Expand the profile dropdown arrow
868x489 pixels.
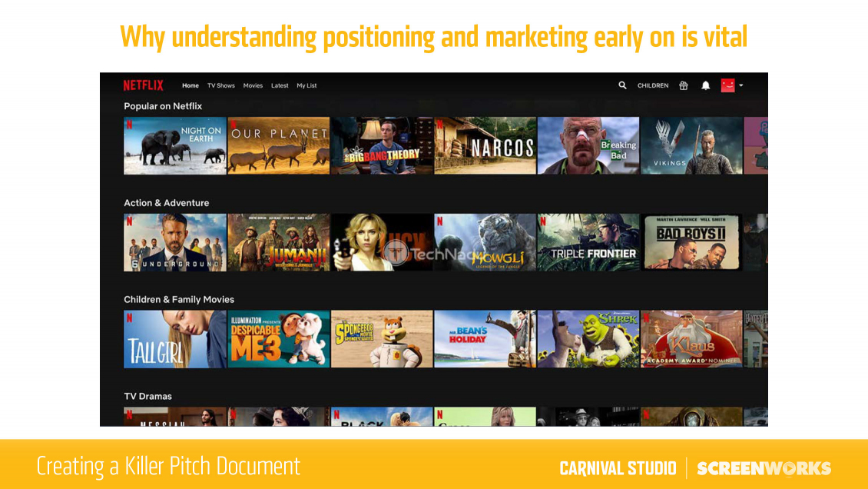coord(741,85)
